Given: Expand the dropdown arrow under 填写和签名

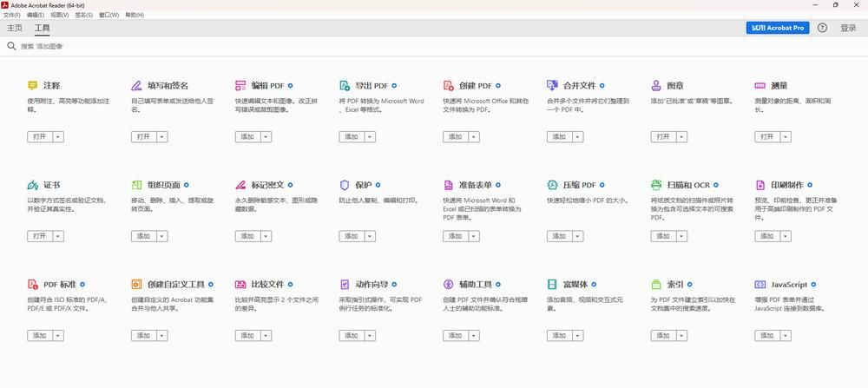Looking at the screenshot, I should 162,137.
